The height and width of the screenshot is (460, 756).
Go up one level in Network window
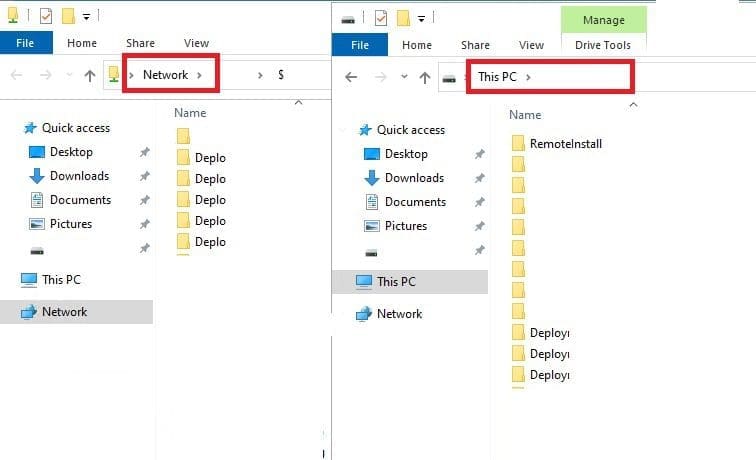point(90,75)
